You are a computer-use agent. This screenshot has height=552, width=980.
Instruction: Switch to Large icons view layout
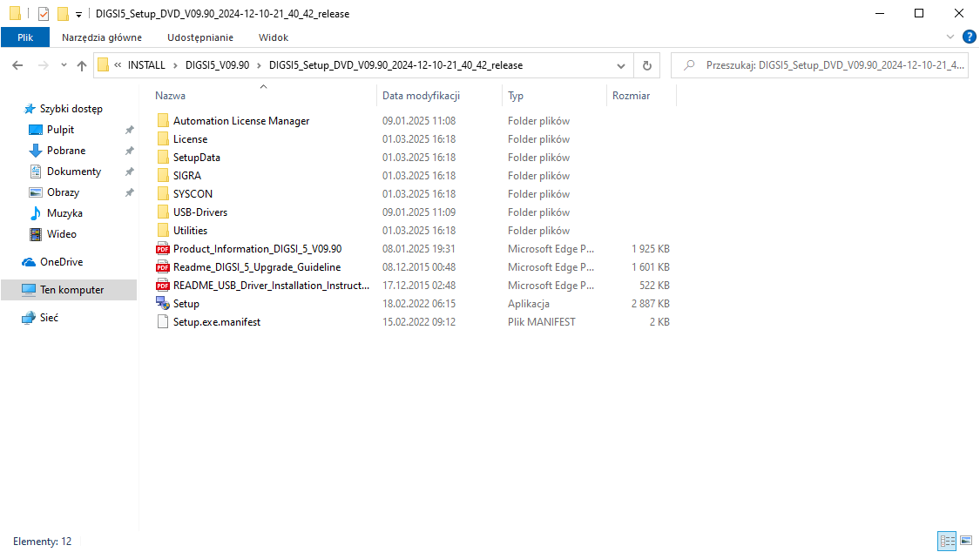[966, 541]
